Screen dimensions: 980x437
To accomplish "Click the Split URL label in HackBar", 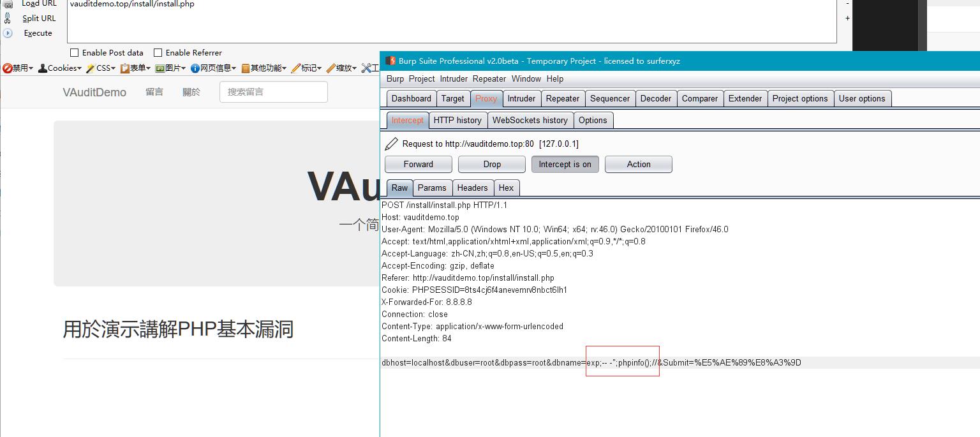I will (x=40, y=19).
